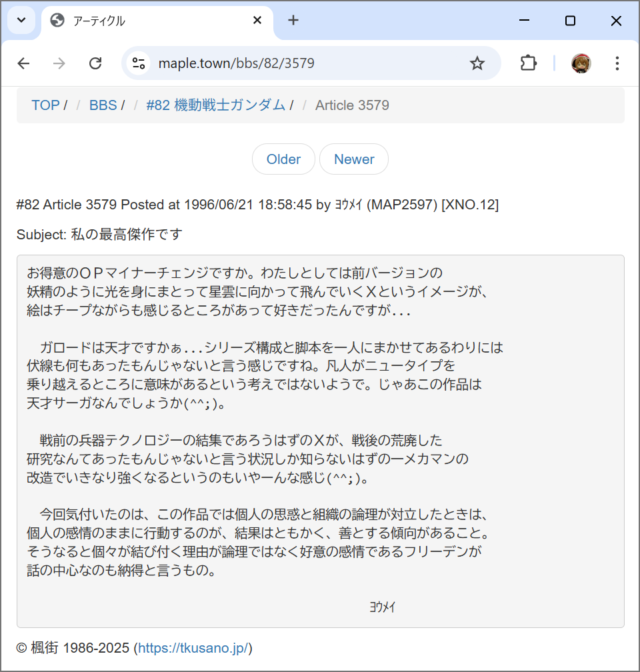Viewport: 640px width, 672px height.
Task: Click the browser back arrow
Action: (x=24, y=63)
